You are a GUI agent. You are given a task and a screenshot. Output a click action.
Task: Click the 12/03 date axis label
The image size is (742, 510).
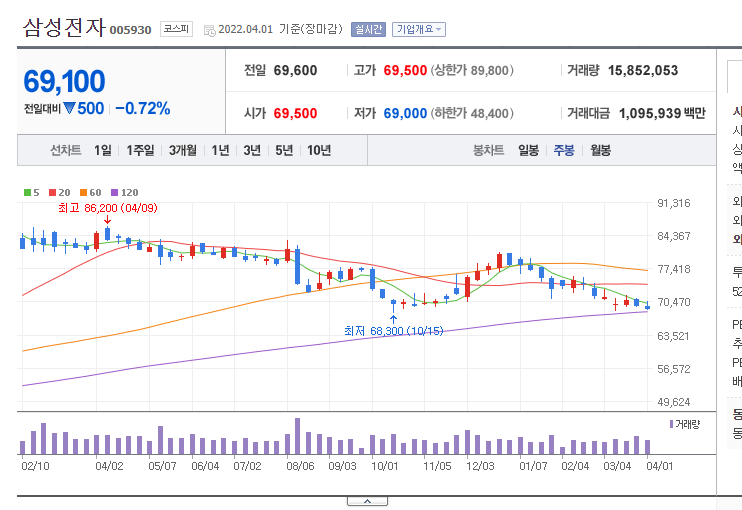[x=480, y=466]
